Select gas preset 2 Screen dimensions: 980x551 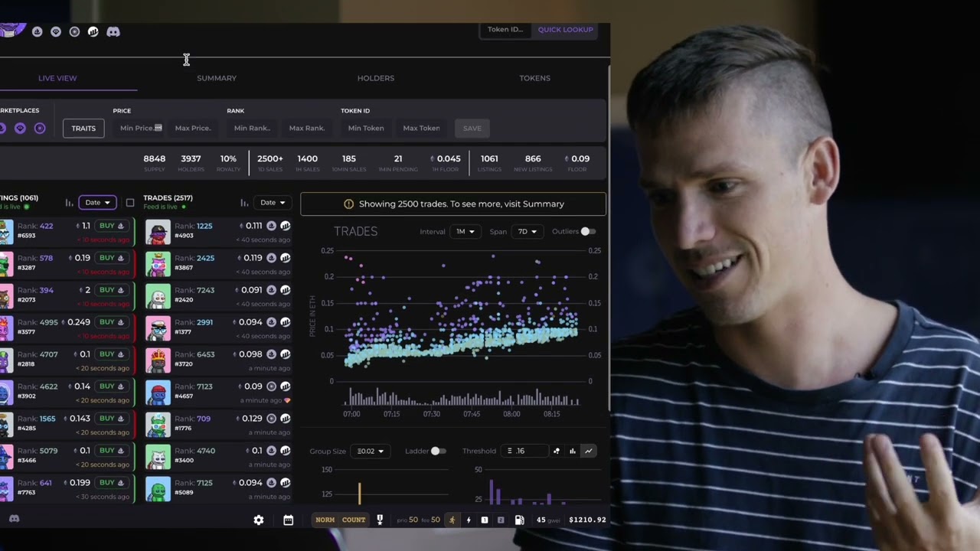(x=501, y=520)
